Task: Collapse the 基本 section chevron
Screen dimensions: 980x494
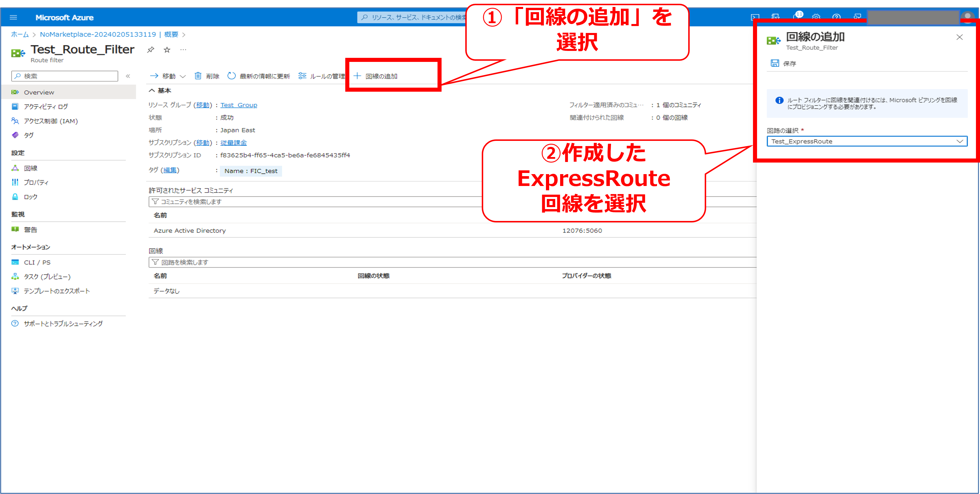Action: [152, 91]
